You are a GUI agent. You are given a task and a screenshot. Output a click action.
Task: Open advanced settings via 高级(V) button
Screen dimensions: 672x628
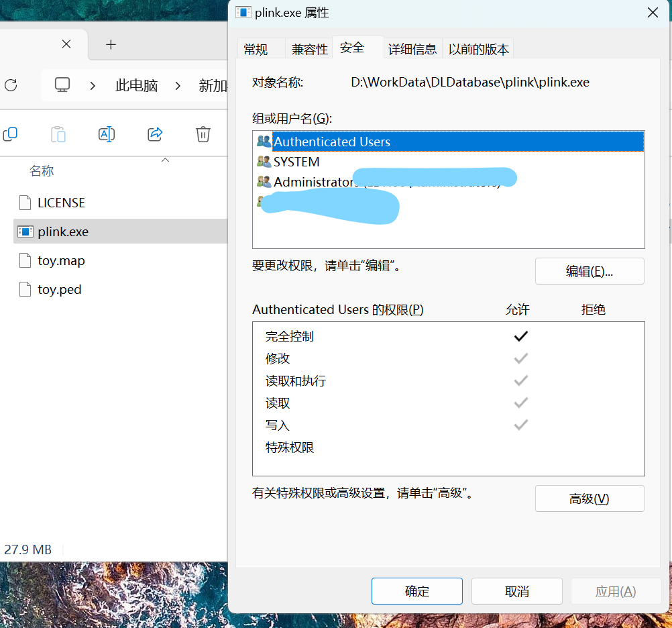click(x=589, y=499)
